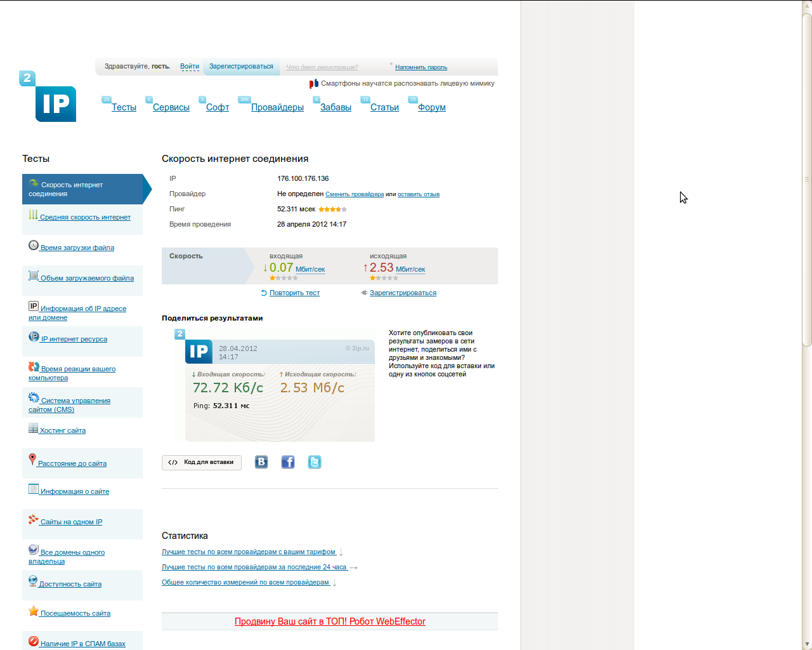Open the smartphone facial expression news headline
812x650 pixels.
point(408,84)
